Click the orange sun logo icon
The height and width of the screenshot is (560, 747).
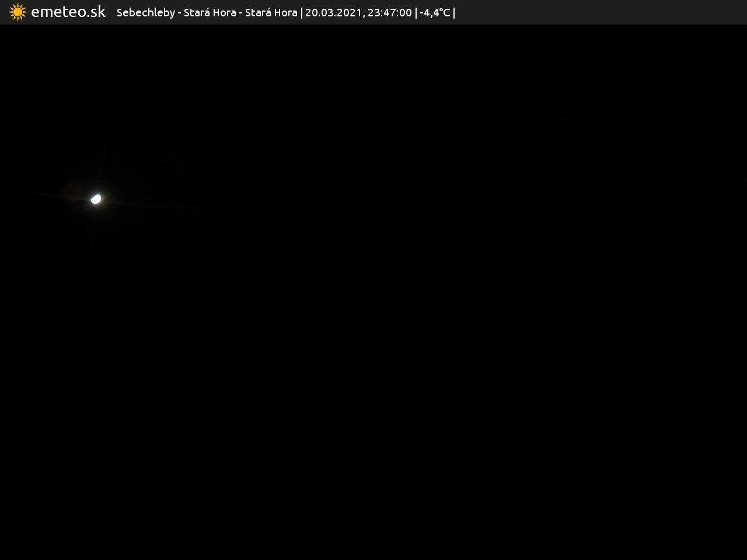pos(18,12)
